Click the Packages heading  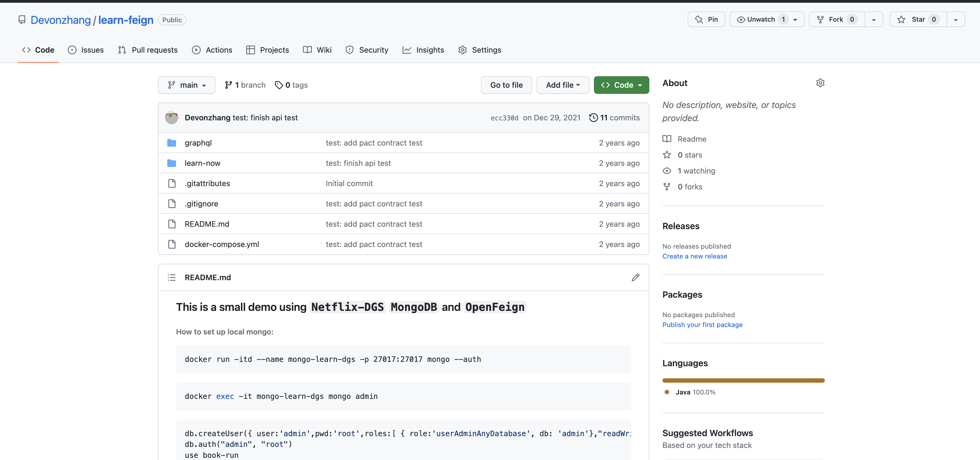682,294
